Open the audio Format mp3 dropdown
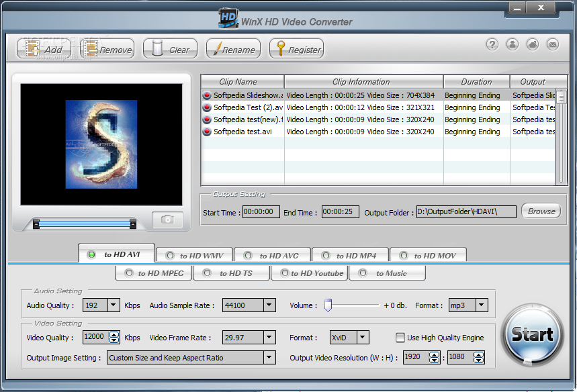The height and width of the screenshot is (392, 577). [482, 305]
